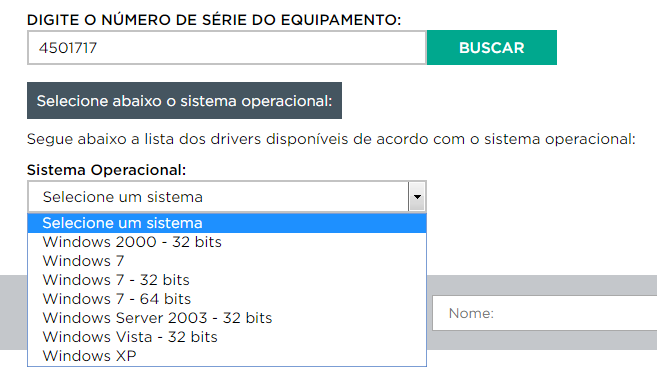The height and width of the screenshot is (370, 657).
Task: Click the Sistema Operacional label
Action: coord(106,170)
